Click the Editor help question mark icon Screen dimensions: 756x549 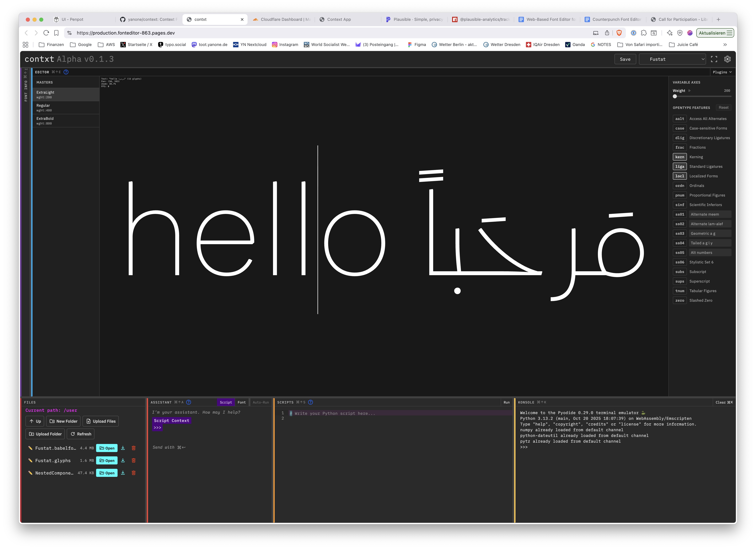(x=66, y=72)
